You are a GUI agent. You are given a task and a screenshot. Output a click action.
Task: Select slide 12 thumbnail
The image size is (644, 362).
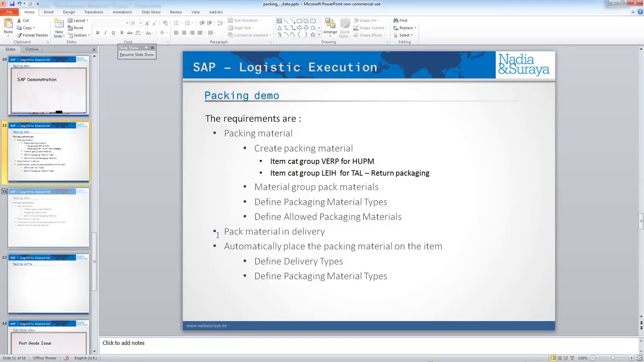point(48,218)
